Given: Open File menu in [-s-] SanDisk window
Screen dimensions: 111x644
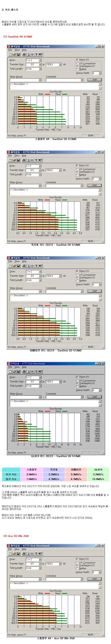Looking at the screenshot, I should coord(10,50).
